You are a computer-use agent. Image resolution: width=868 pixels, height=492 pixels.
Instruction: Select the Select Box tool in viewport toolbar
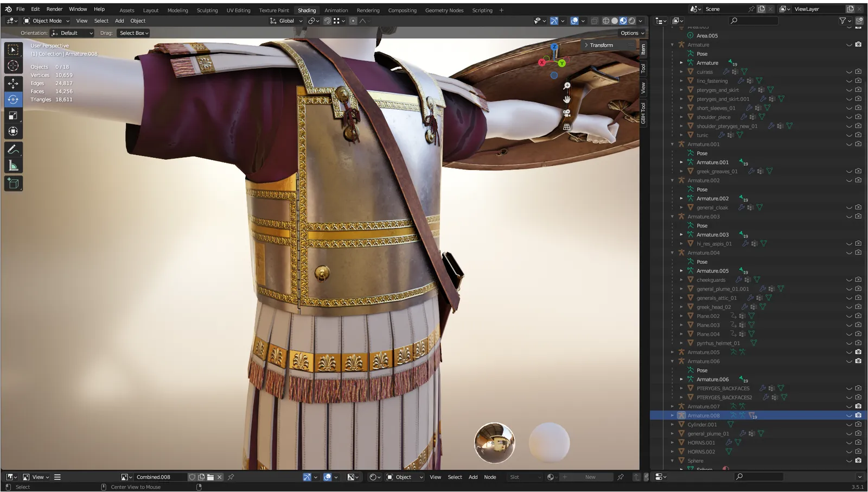[13, 50]
